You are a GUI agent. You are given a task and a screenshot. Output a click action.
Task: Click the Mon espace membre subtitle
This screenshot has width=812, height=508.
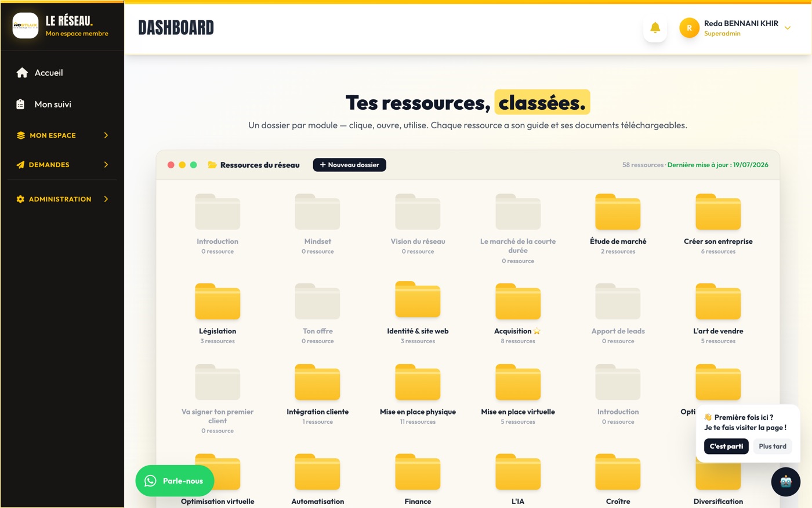[x=77, y=34]
